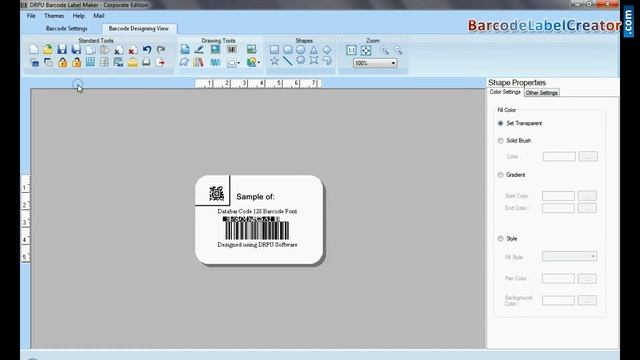Switch to the Barcode Designing View tab
The height and width of the screenshot is (360, 640).
tap(138, 28)
